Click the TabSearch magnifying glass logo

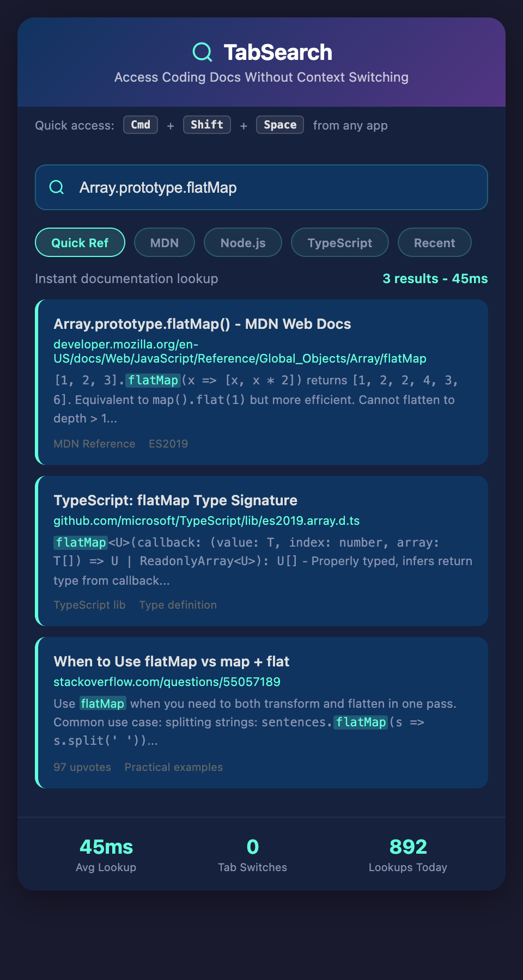point(202,52)
